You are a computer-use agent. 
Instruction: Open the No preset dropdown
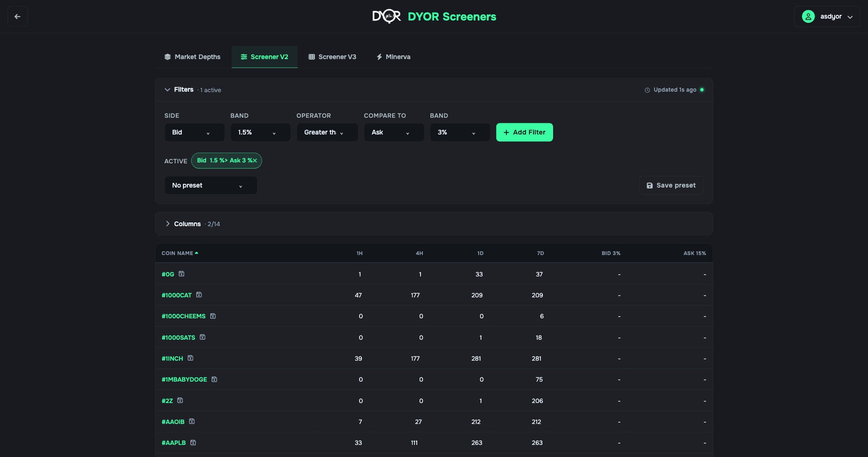click(211, 185)
